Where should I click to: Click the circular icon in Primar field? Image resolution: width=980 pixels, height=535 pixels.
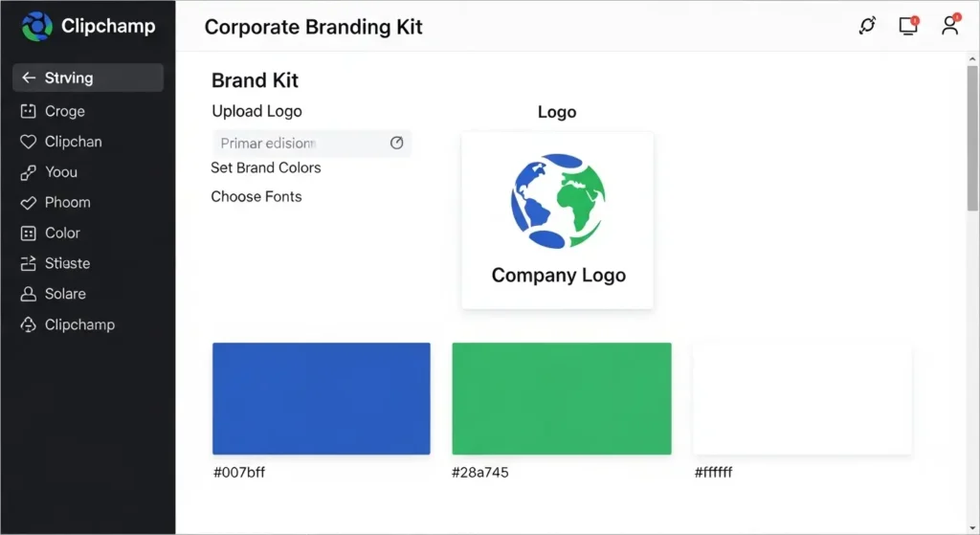[x=397, y=143]
